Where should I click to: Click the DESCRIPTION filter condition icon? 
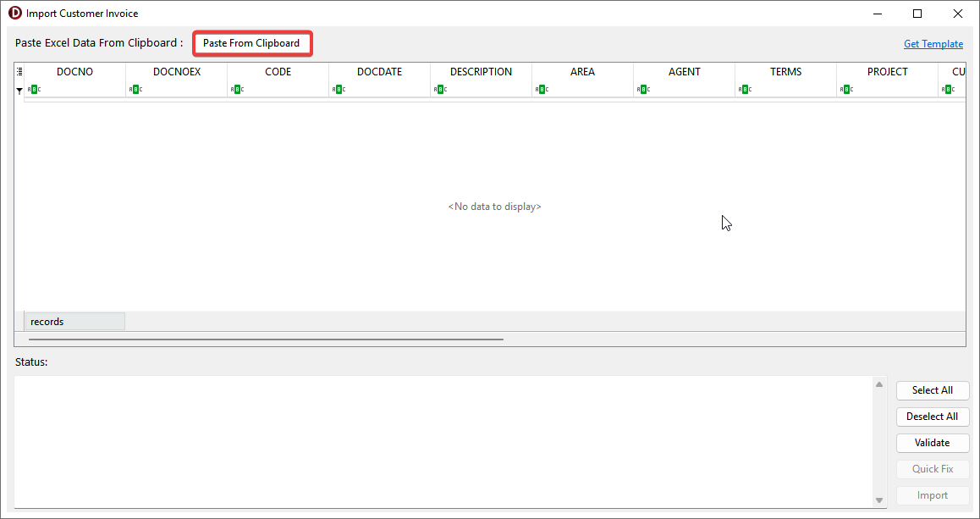pos(440,90)
